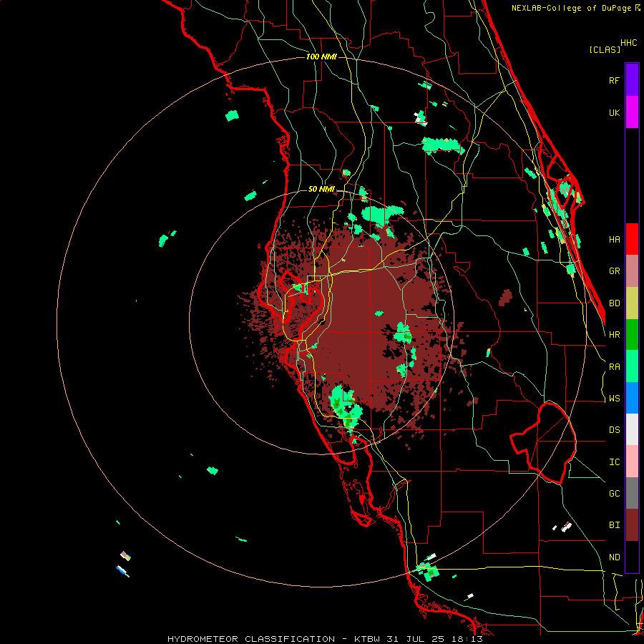644x644 pixels.
Task: Click the RA legend label
Action: (x=614, y=367)
